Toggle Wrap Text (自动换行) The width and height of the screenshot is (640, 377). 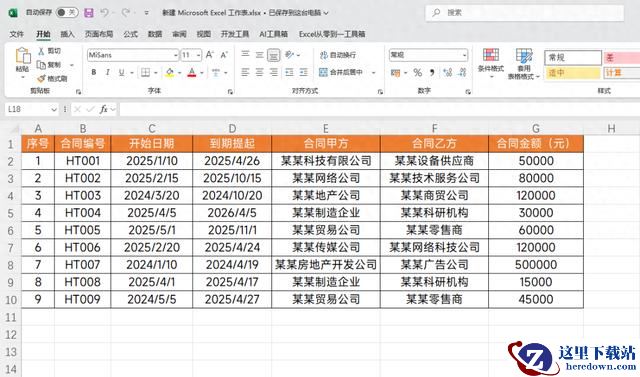(x=338, y=55)
